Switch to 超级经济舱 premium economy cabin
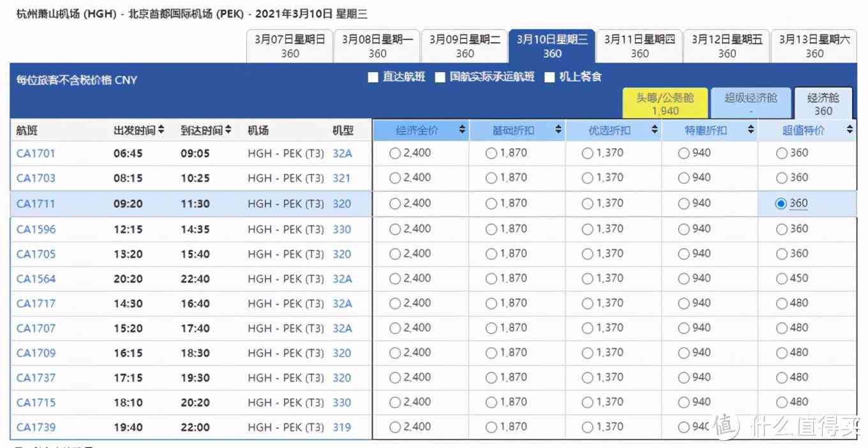This screenshot has width=868, height=448. 751,103
